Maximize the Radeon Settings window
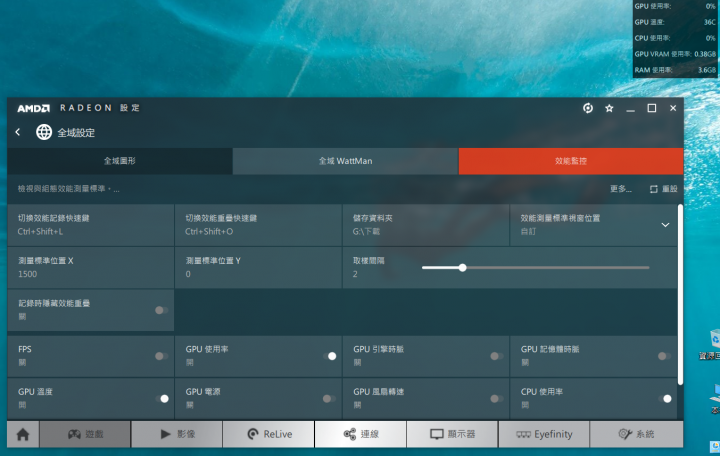Screen dimensions: 720x456 (652, 108)
